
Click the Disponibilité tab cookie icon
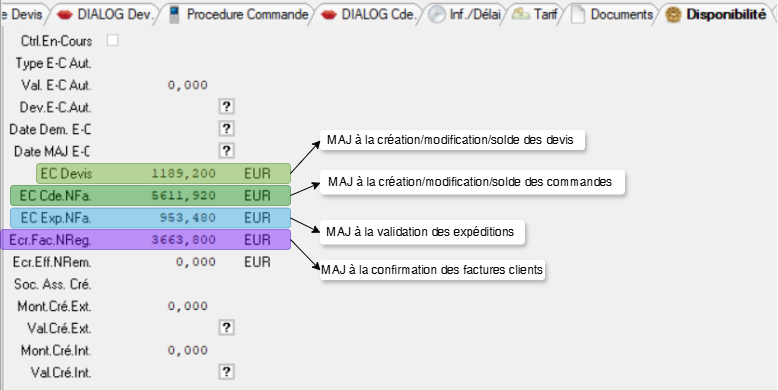673,15
